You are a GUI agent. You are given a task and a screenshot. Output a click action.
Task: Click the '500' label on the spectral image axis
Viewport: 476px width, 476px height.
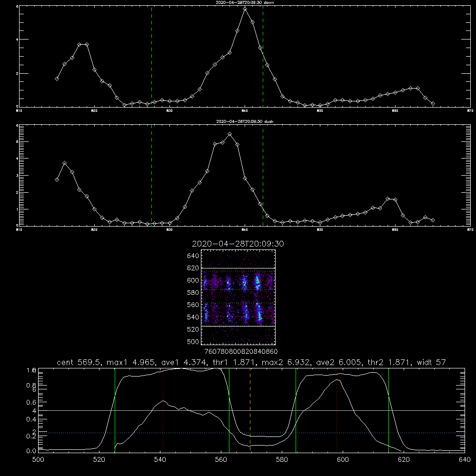[193, 342]
